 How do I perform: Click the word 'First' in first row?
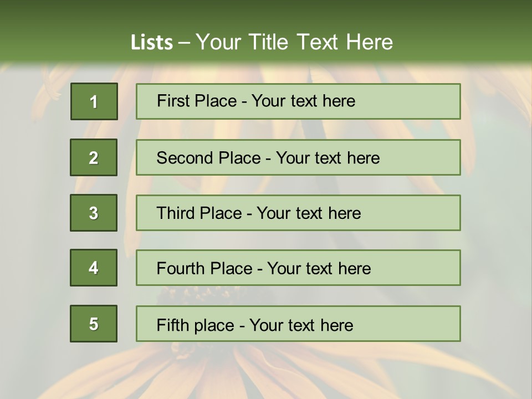pos(172,101)
